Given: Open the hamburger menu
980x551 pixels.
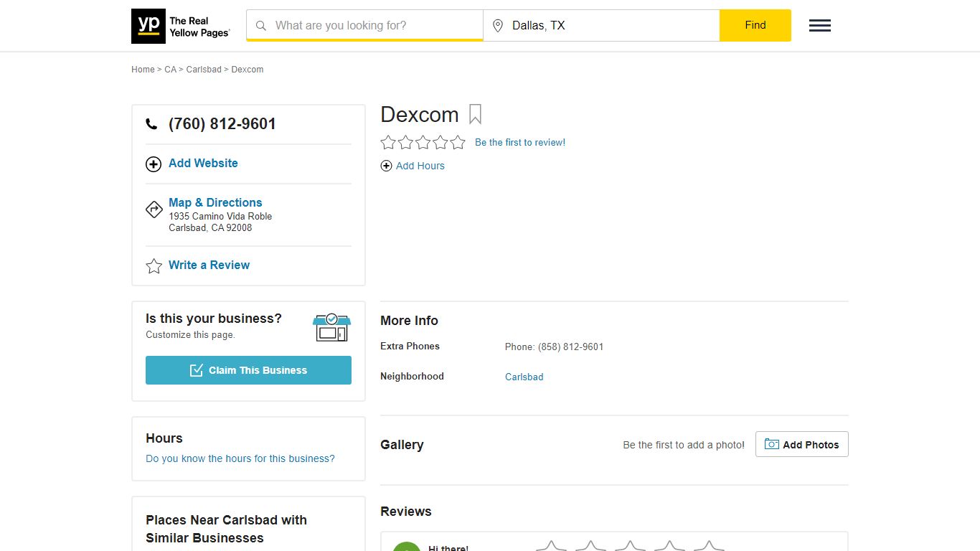Looking at the screenshot, I should coord(820,26).
